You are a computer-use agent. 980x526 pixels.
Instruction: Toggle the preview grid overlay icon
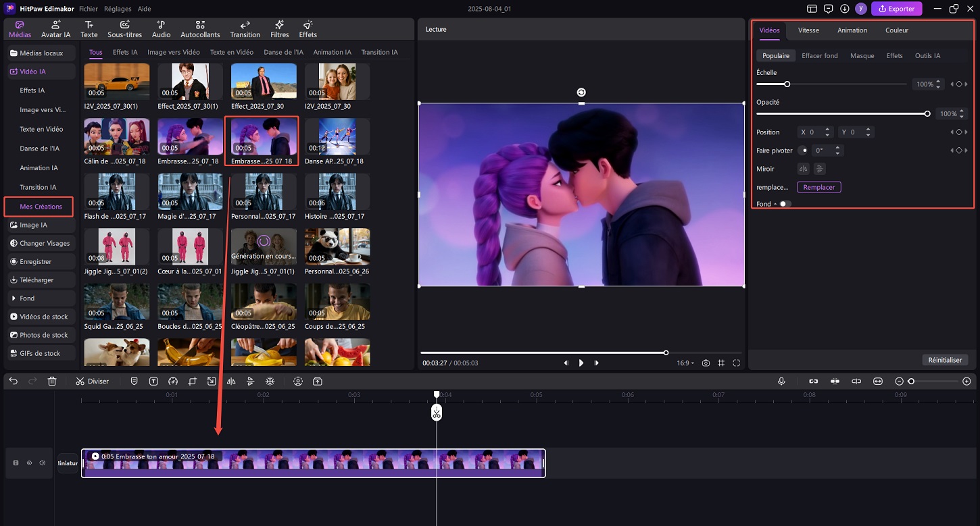pos(721,363)
